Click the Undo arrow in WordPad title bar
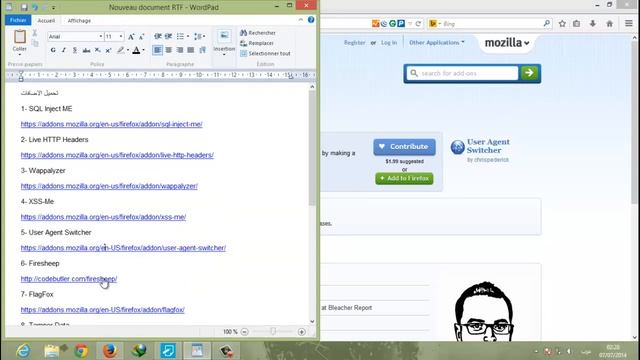Screen dimensions: 640x360 35,7
